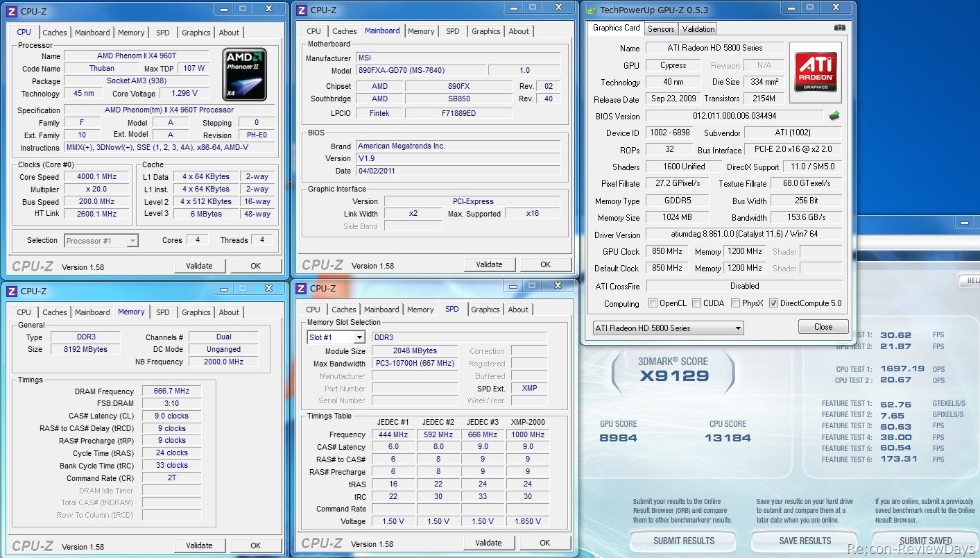Switch to the Sensors tab in GPU-Z

tap(661, 29)
